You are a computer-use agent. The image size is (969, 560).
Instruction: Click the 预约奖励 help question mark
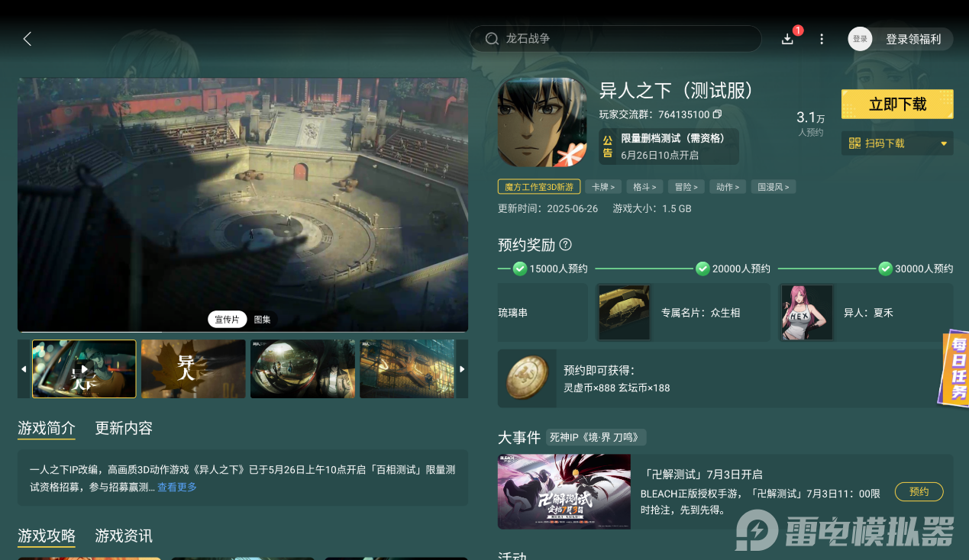(566, 245)
